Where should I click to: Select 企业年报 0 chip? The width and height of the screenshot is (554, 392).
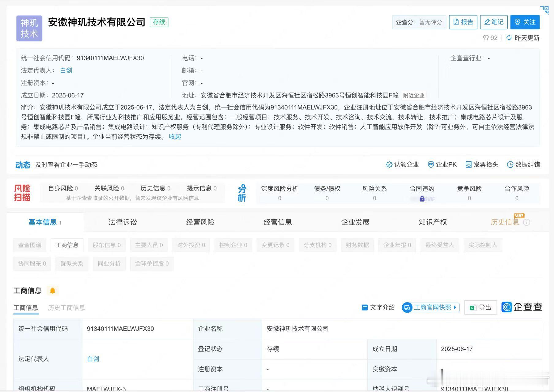coord(397,245)
